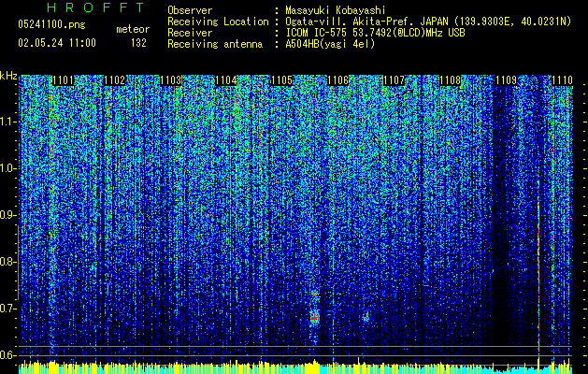Click the 1108 time marker

click(450, 80)
